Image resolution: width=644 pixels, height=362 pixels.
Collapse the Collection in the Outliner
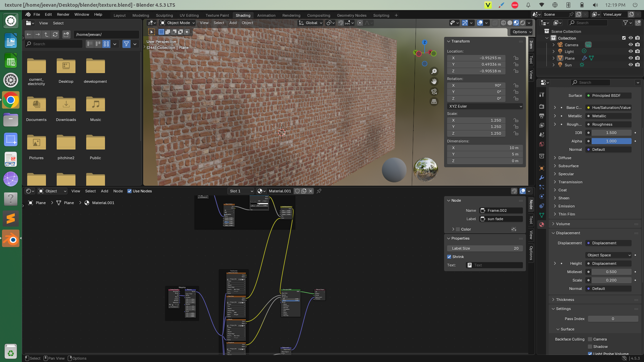click(x=547, y=38)
